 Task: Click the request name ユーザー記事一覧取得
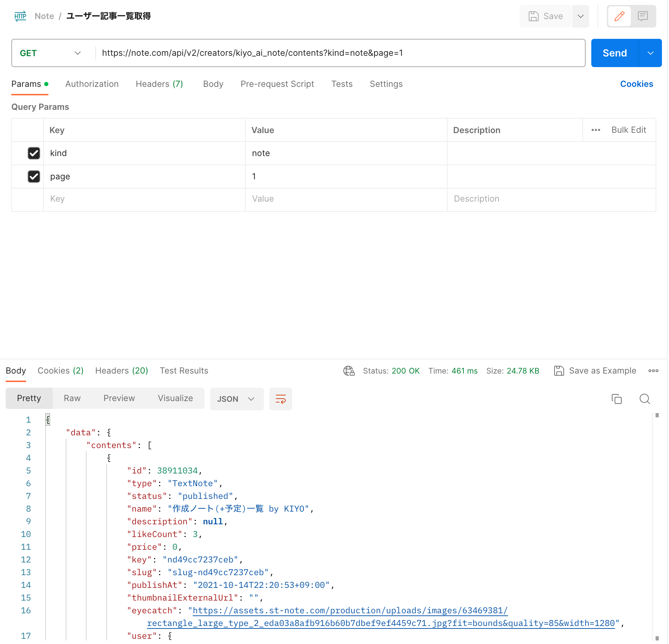(109, 16)
